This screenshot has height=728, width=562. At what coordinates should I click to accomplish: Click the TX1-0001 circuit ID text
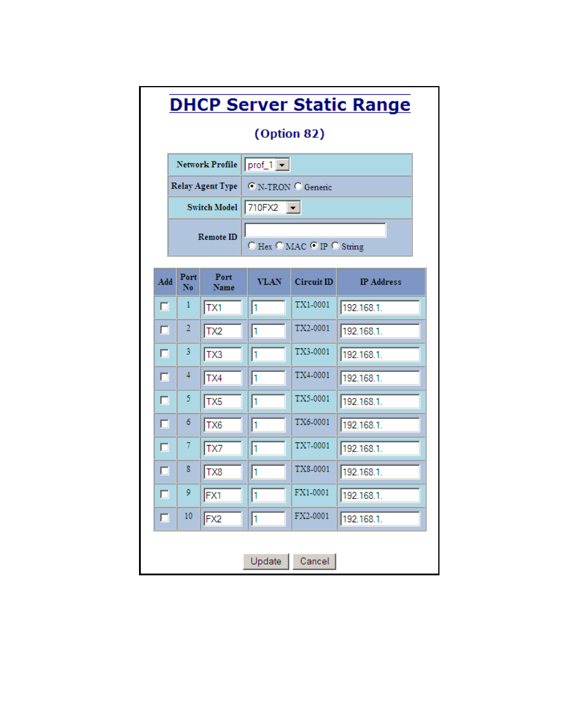(312, 305)
